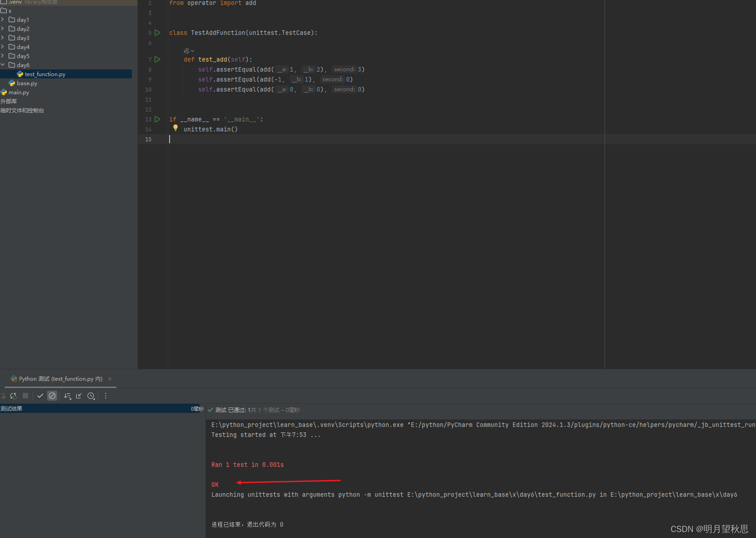Click the yellow lightbulb intention icon
Image resolution: width=756 pixels, height=538 pixels.
point(176,128)
